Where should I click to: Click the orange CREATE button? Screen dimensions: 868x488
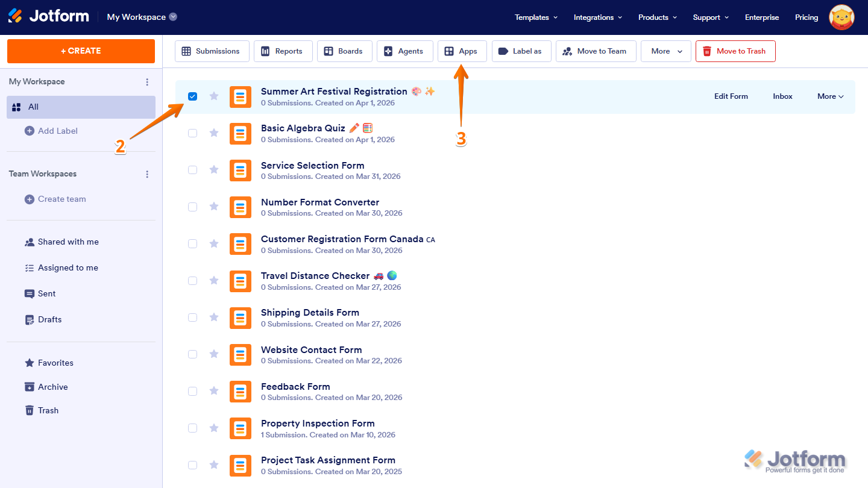80,51
